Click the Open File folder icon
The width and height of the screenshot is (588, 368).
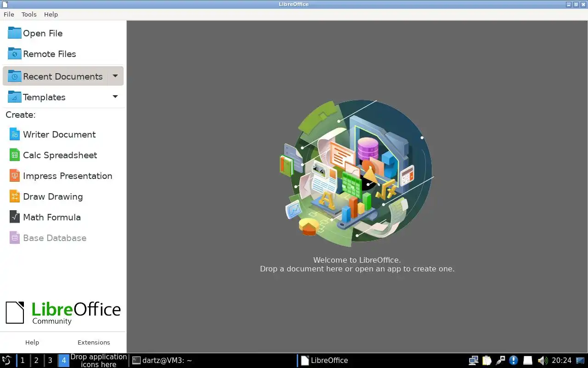point(14,33)
